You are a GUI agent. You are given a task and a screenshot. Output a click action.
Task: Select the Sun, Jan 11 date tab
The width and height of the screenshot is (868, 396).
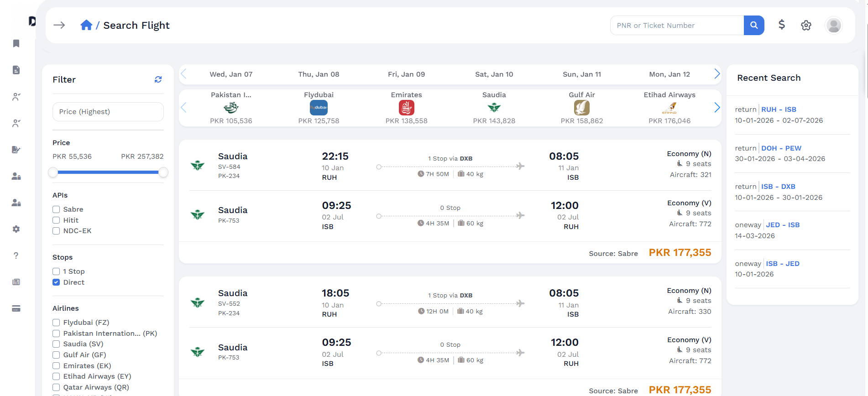coord(582,74)
